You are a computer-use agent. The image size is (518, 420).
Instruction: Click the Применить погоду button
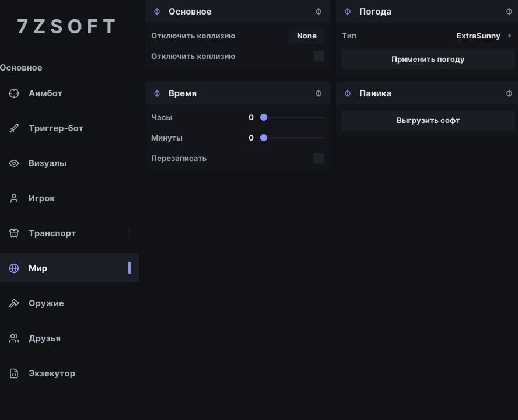pyautogui.click(x=428, y=59)
